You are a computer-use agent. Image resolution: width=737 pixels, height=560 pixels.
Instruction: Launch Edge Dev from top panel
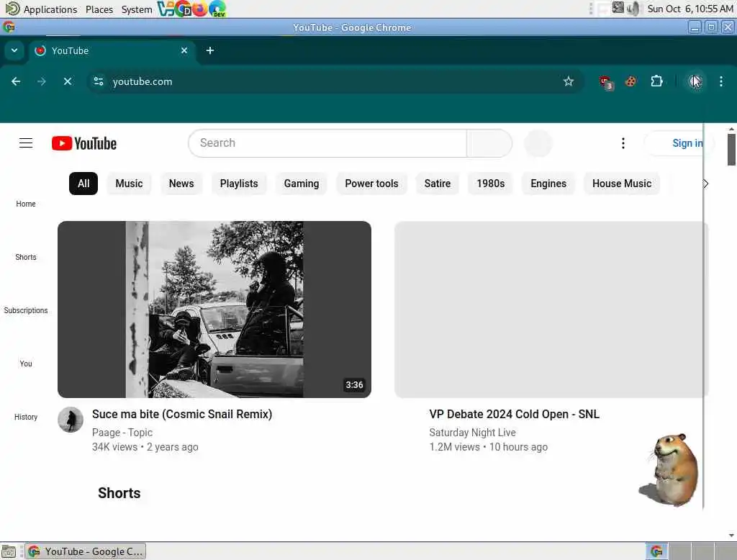click(x=217, y=9)
